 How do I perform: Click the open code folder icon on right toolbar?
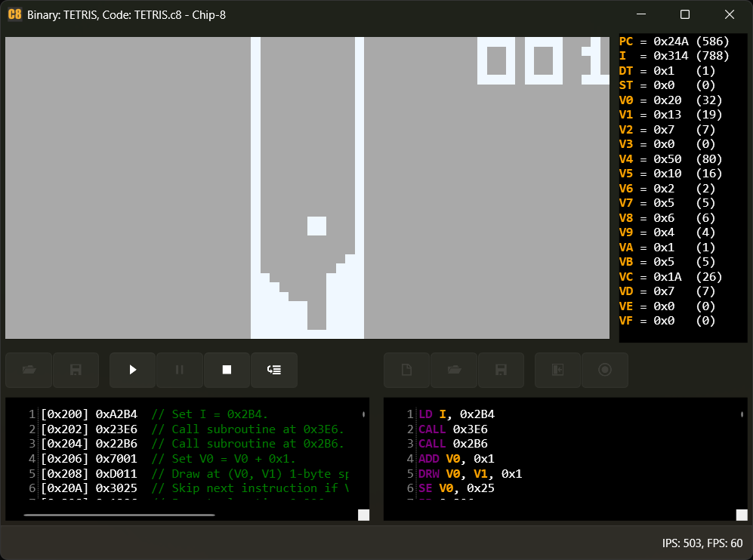coord(454,370)
